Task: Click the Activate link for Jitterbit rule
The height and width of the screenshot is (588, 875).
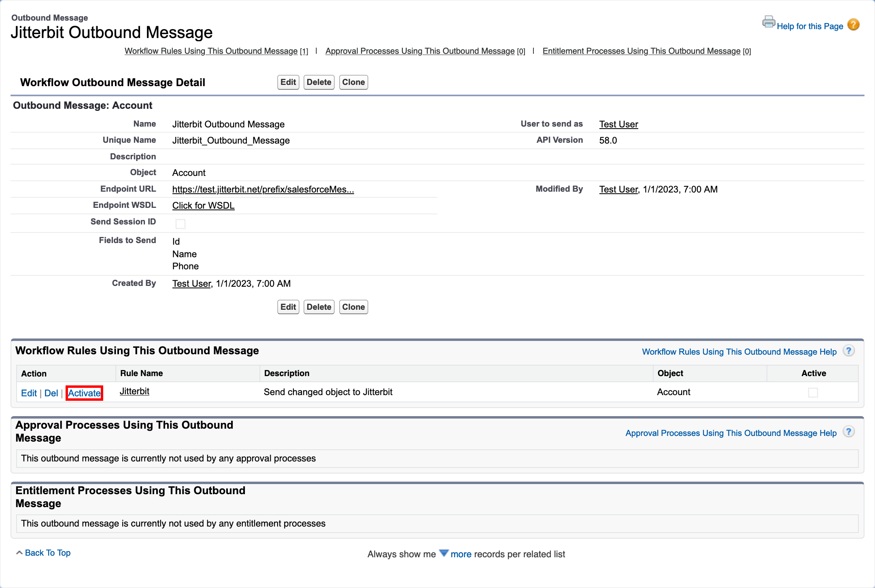Action: 83,392
